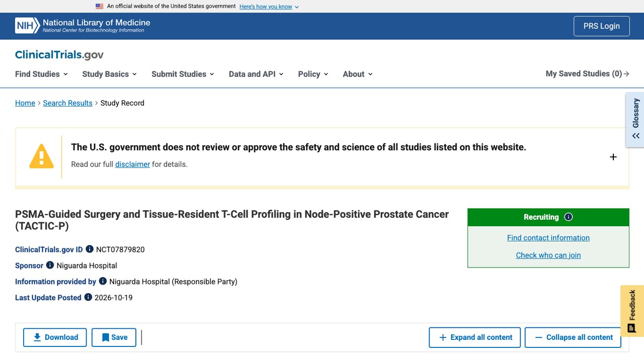
Task: Click the NIH National Library of Medicine logo
Action: pyautogui.click(x=83, y=26)
